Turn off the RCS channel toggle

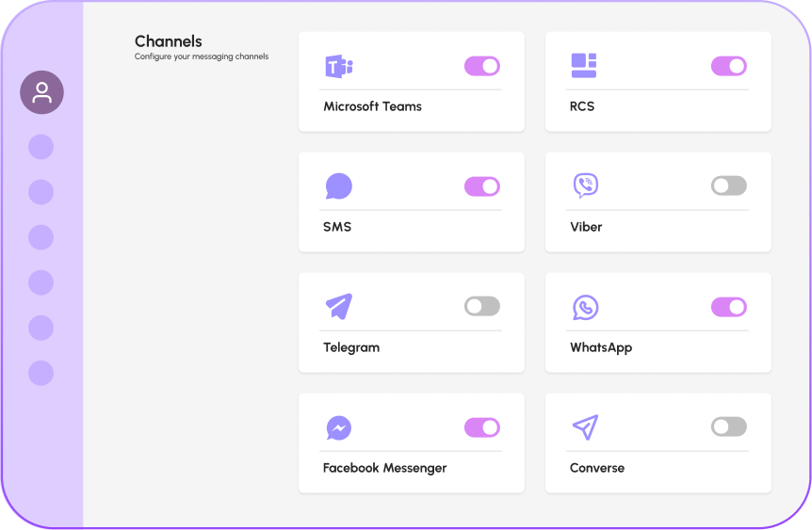(728, 66)
